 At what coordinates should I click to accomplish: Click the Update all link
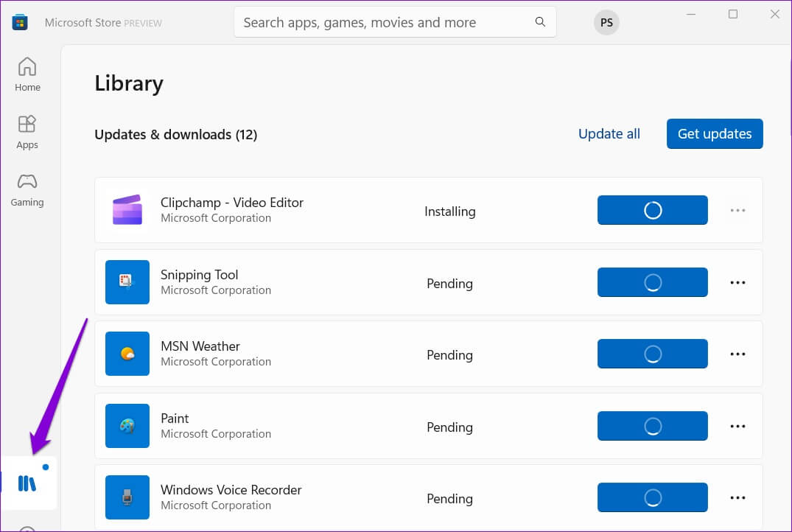tap(609, 134)
